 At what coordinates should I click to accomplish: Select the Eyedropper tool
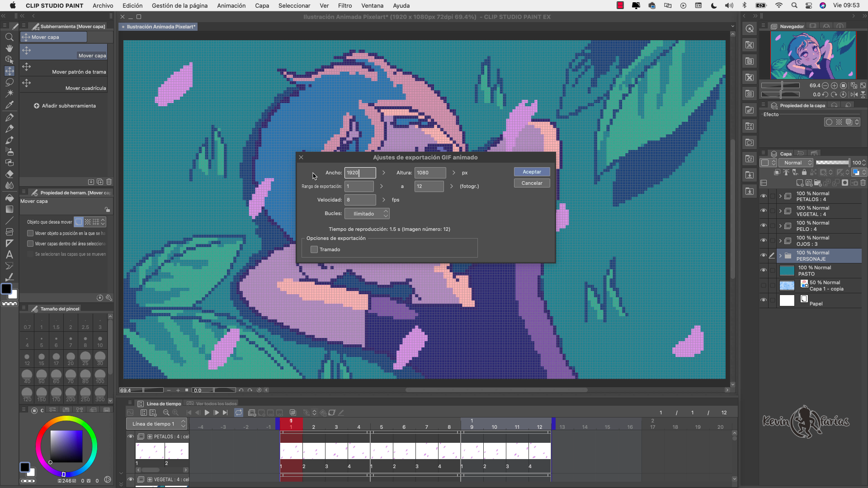(9, 105)
